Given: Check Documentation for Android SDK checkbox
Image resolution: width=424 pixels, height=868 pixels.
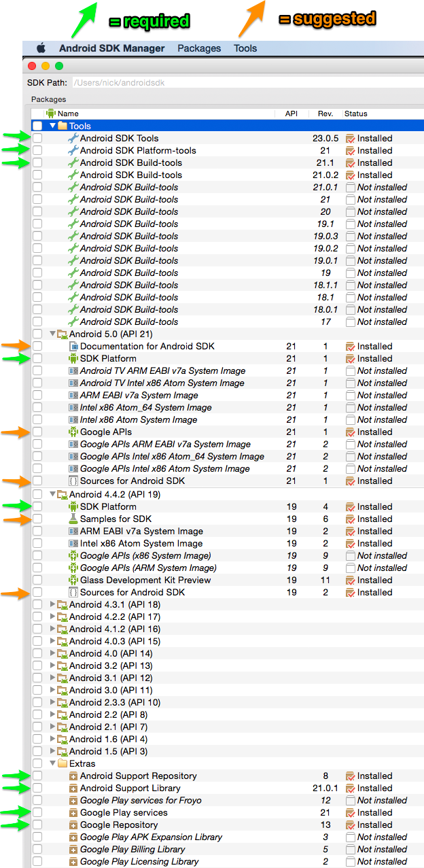Looking at the screenshot, I should tap(37, 346).
